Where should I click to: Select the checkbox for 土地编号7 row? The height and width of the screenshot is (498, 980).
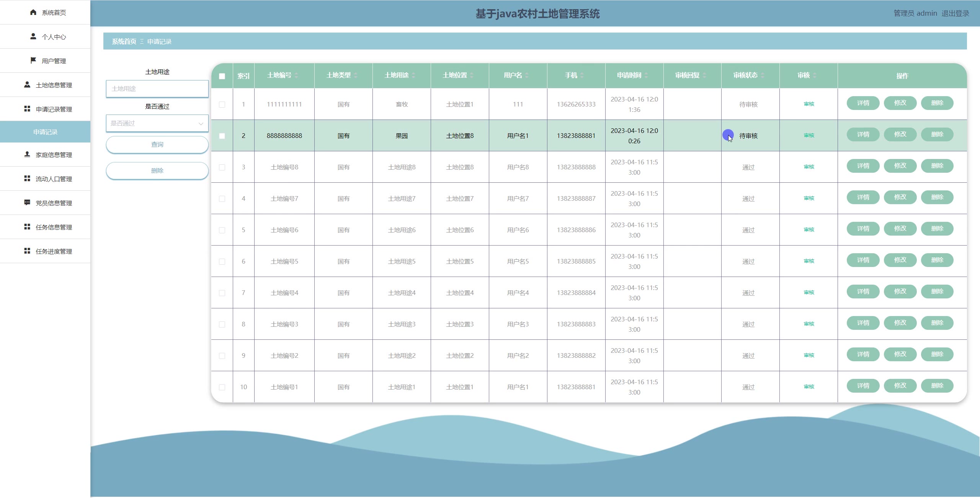[x=222, y=198]
